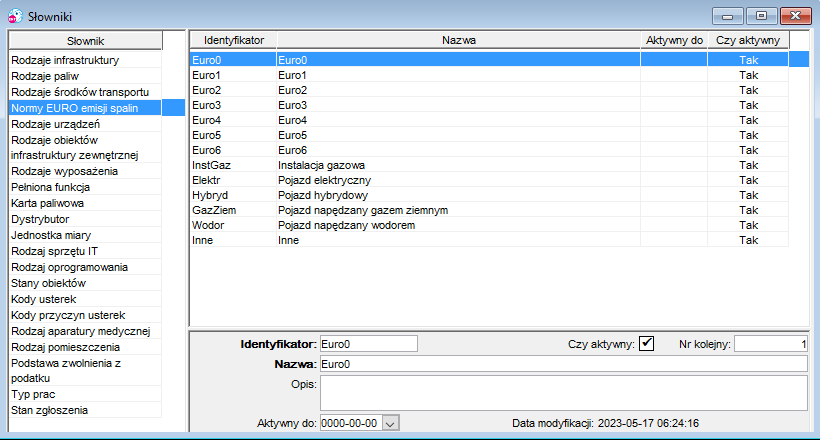Sort by the Nazwa column header
Screen dimensions: 820x440
459,40
